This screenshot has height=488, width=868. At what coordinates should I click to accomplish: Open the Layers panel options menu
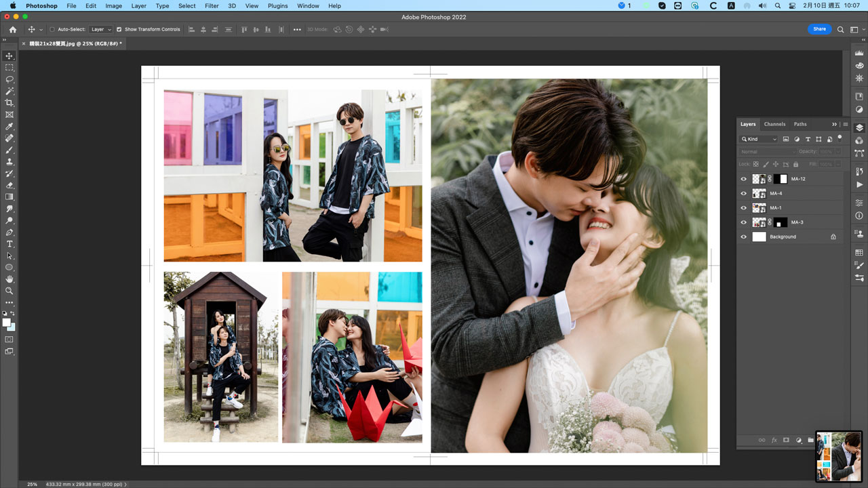pos(845,125)
